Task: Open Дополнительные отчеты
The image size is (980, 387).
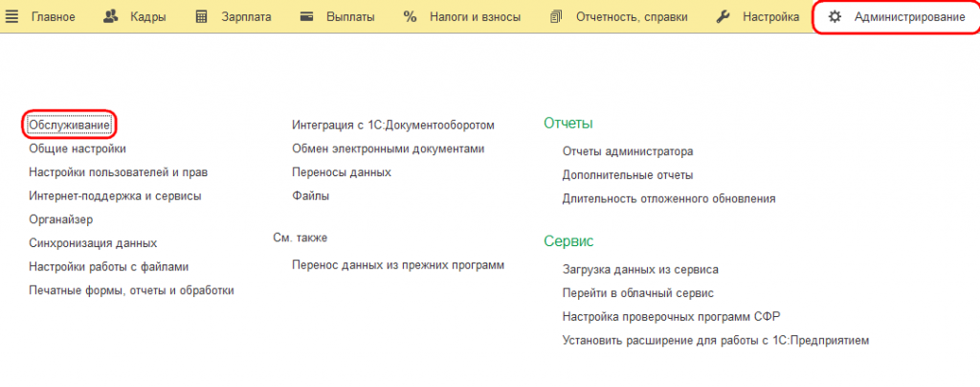Action: (x=628, y=175)
